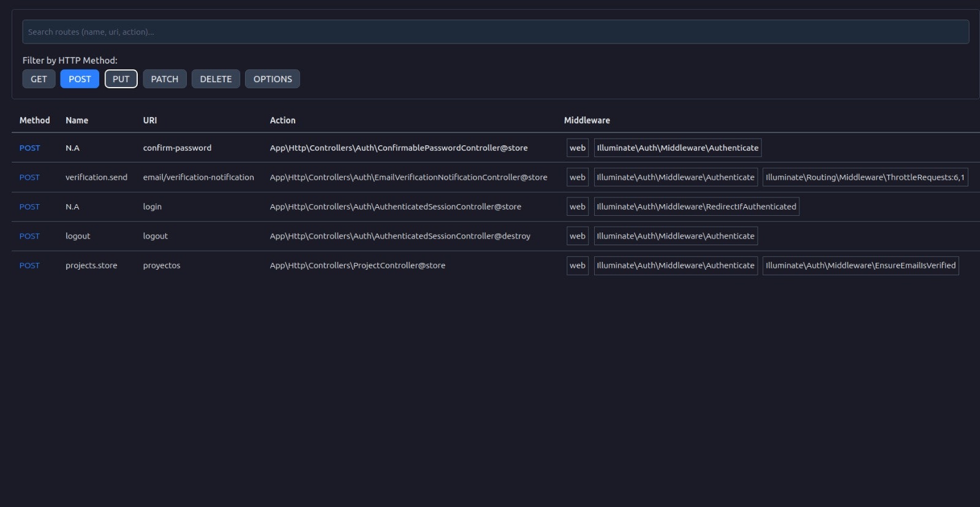
Task: Toggle the POST method filter off
Action: [80, 79]
